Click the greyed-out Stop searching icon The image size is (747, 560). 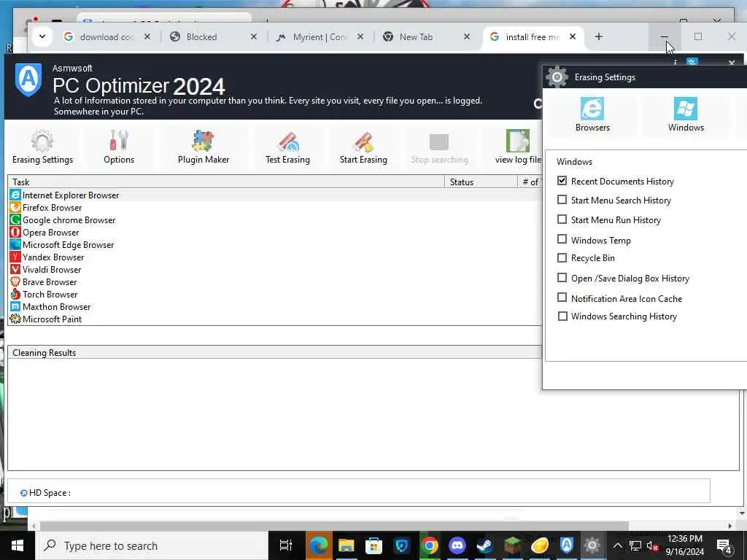click(439, 147)
